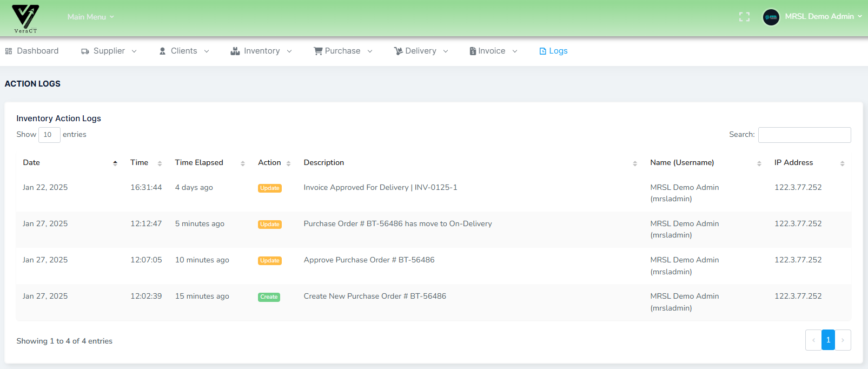Click the next page arrow
The width and height of the screenshot is (868, 369).
click(843, 340)
